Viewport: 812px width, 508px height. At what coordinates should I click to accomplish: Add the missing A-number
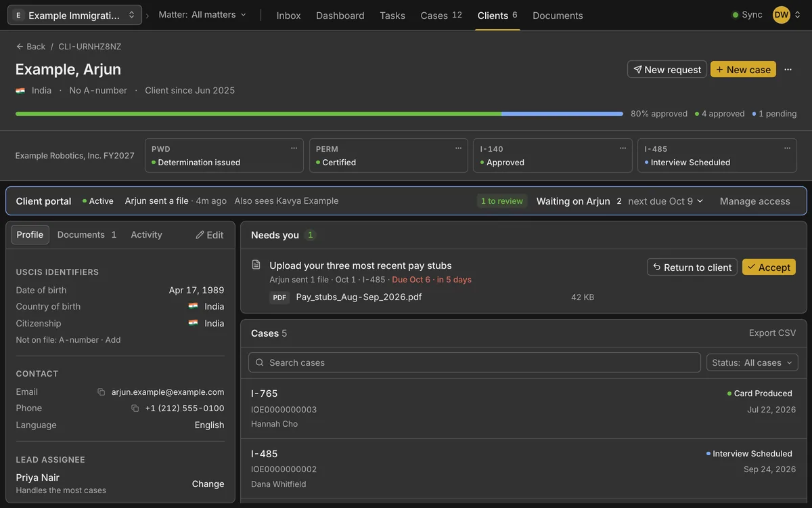click(x=113, y=340)
